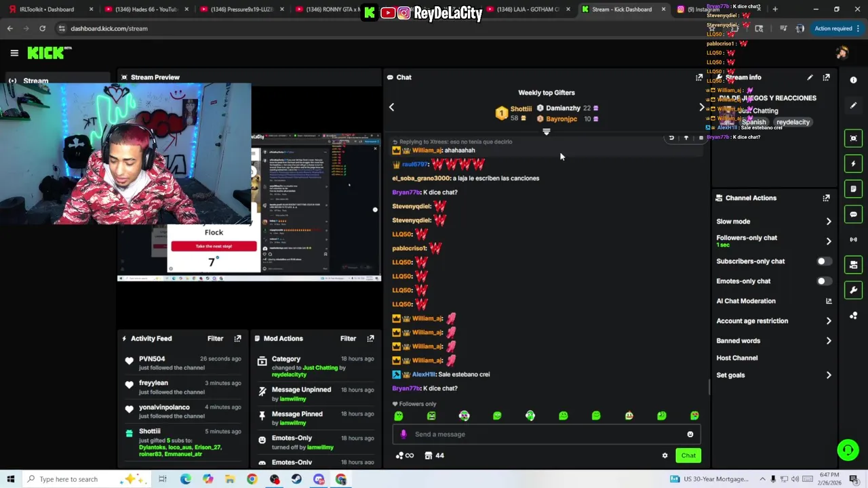Open the Mod Actions Filter

pos(348,338)
